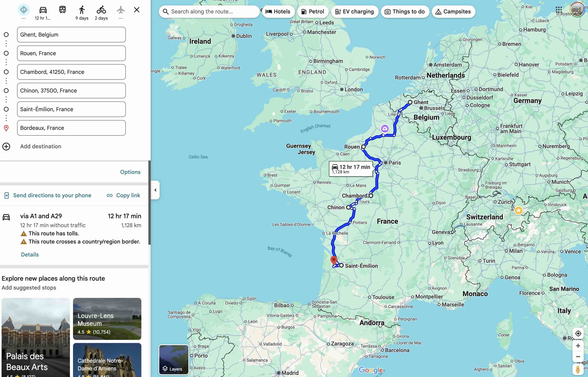
Task: Filter route by EV charging
Action: [x=354, y=11]
